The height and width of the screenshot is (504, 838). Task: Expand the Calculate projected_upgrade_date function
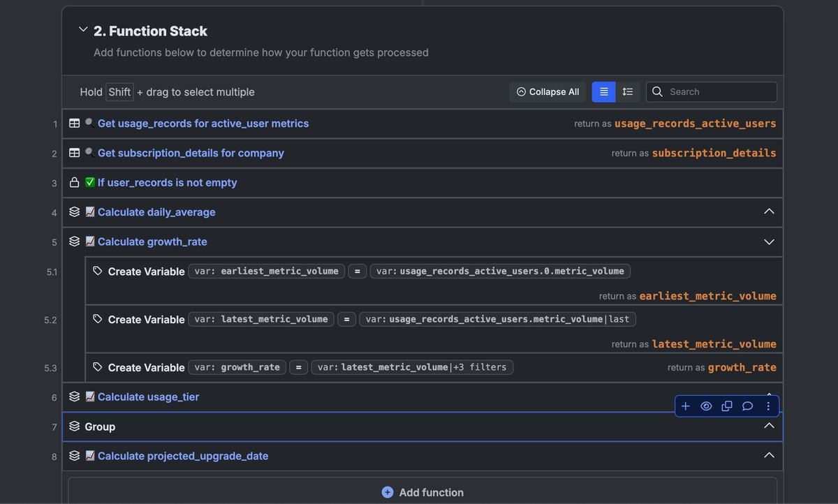pos(769,454)
